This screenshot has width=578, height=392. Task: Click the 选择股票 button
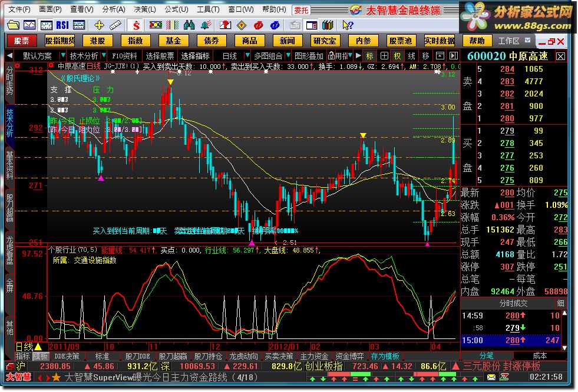click(160, 56)
